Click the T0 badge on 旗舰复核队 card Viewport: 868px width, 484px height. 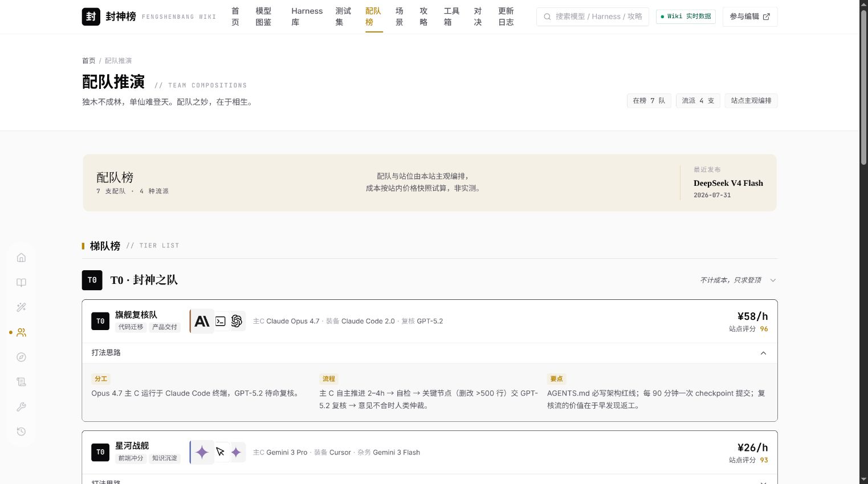(x=100, y=321)
